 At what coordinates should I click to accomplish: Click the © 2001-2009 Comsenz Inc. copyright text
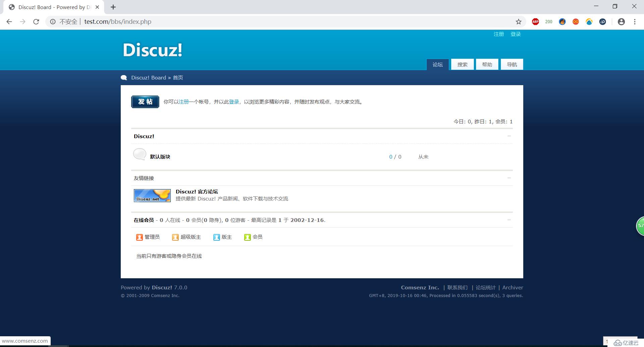[150, 296]
